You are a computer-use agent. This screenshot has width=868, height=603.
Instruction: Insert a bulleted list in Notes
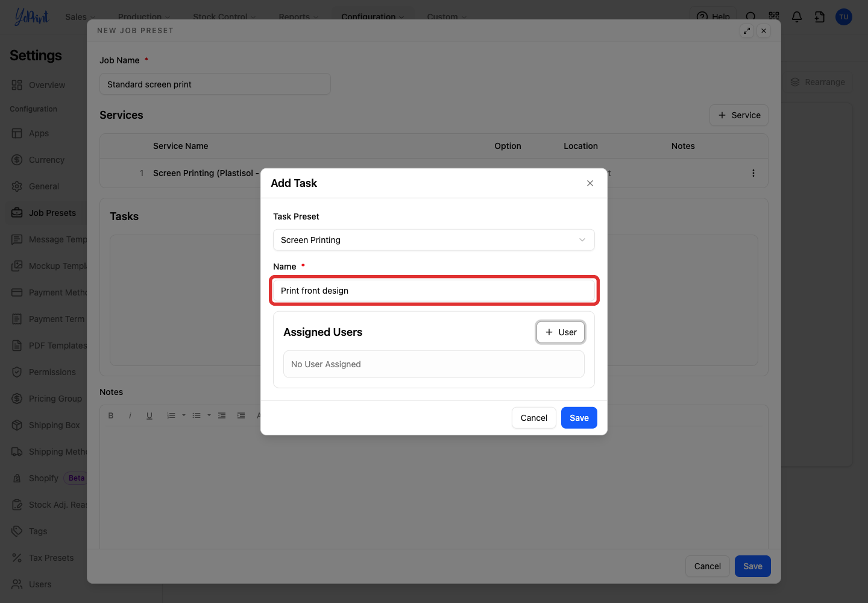197,415
